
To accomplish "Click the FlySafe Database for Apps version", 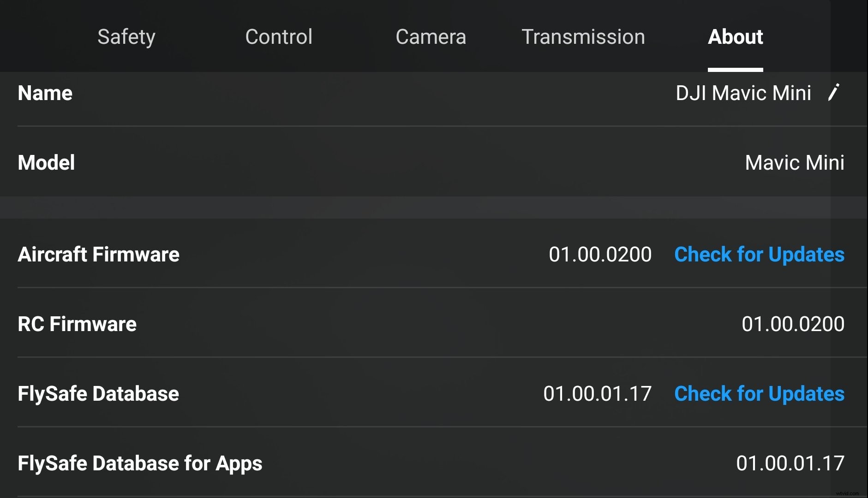I will click(x=791, y=463).
